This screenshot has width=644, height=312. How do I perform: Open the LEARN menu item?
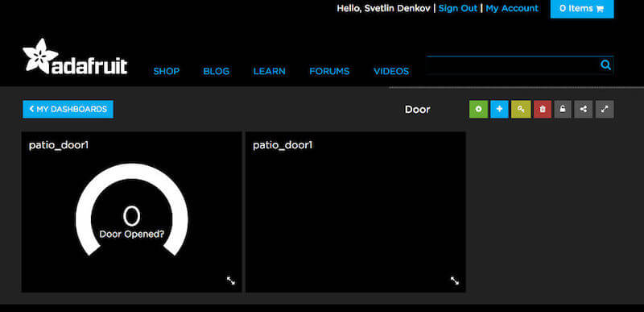270,72
